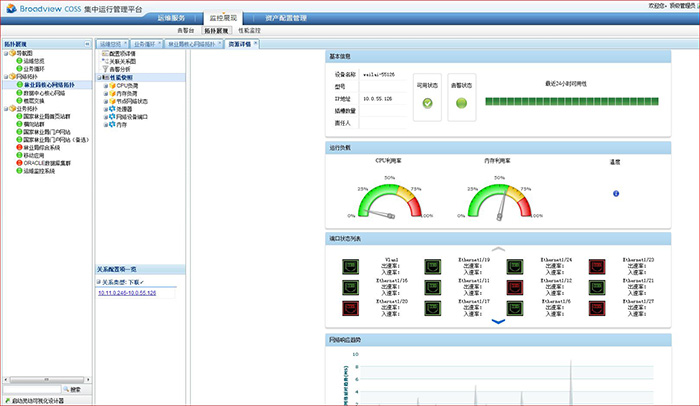Expand the 网络设备端口 tree node
This screenshot has width=700, height=406.
pos(105,117)
